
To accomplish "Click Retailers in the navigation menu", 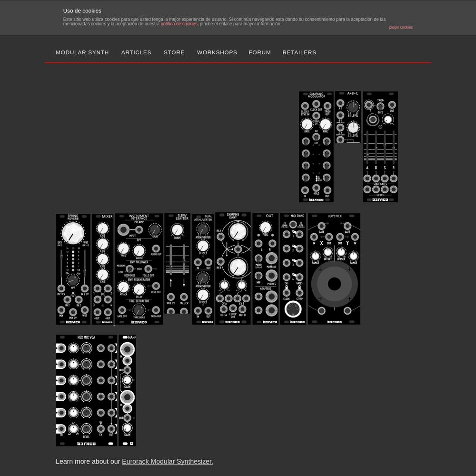I will pyautogui.click(x=299, y=52).
